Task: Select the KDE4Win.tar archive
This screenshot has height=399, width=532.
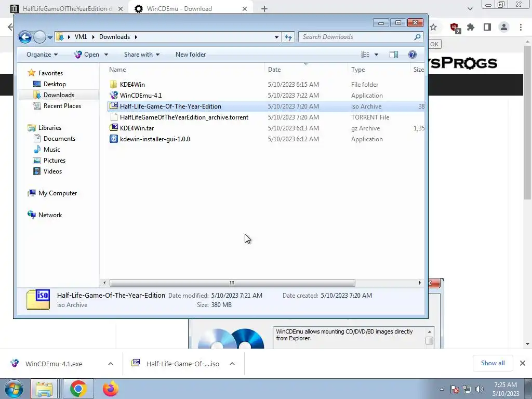Action: point(137,128)
